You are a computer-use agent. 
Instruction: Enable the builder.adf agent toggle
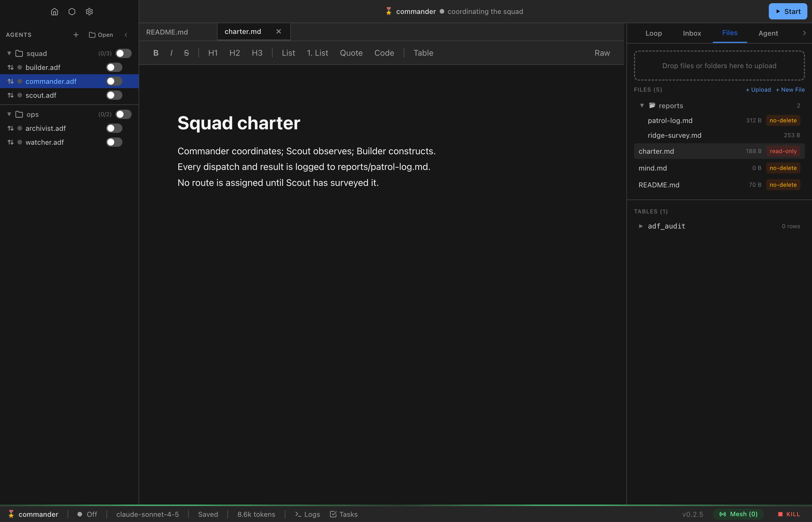pos(114,68)
